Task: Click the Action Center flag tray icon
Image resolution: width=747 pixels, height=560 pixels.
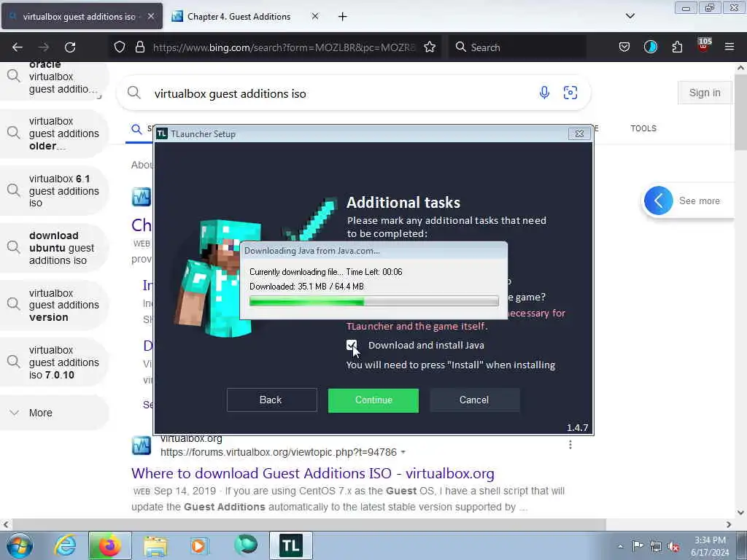Action: (x=638, y=545)
